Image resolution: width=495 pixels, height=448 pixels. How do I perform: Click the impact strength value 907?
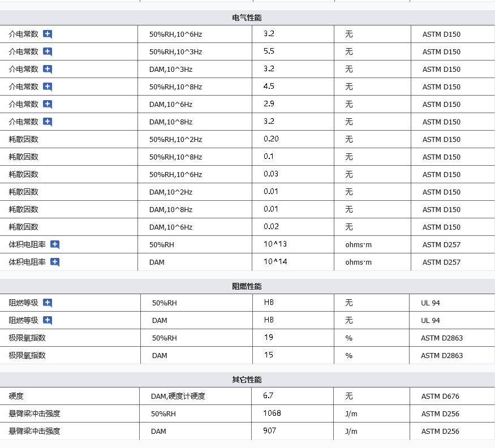[x=270, y=430]
